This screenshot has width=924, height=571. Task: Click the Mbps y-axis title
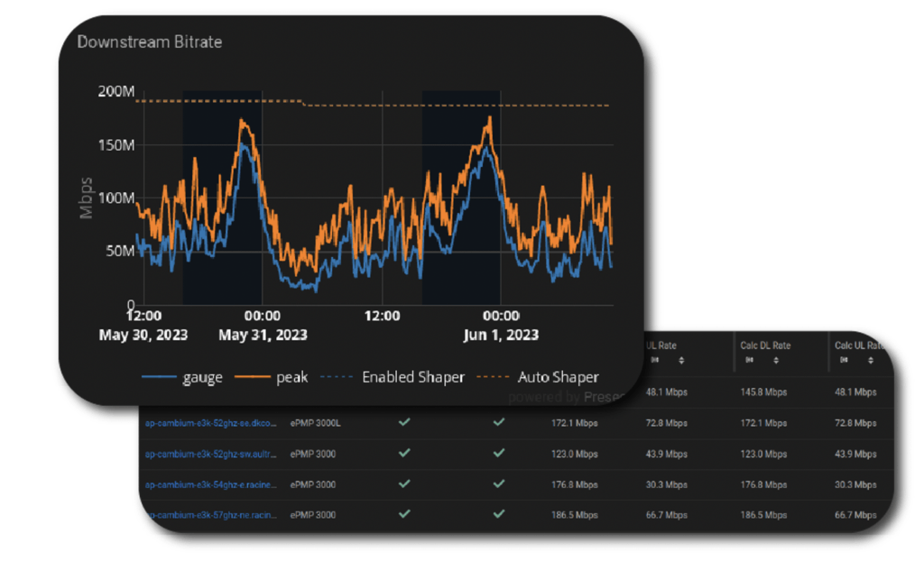tap(86, 198)
